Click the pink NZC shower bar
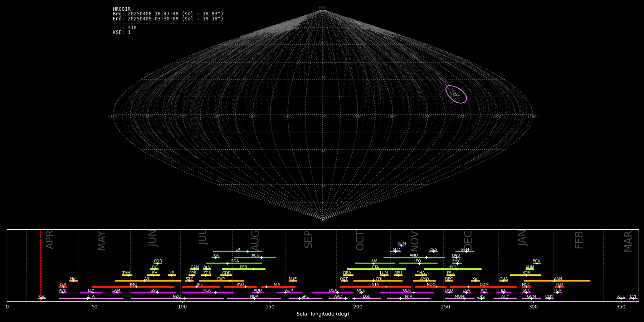The height and width of the screenshot is (322, 644). (x=177, y=298)
